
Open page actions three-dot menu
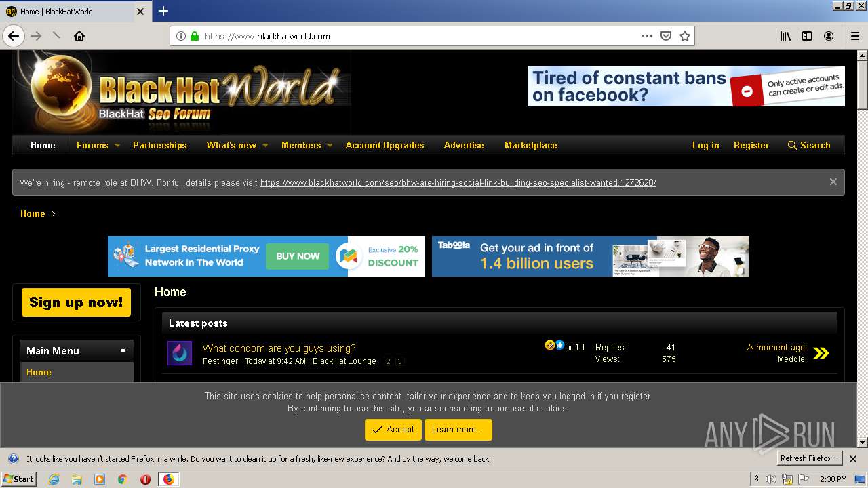tap(646, 36)
